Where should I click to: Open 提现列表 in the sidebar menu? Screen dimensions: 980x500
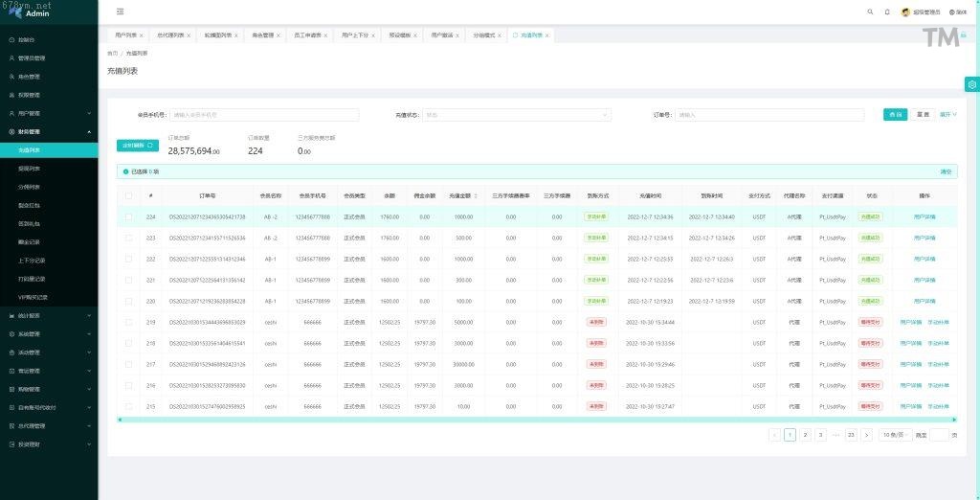tap(30, 169)
